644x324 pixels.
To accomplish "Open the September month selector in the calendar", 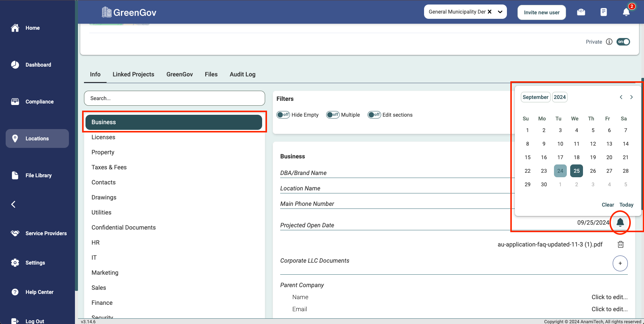I will tap(535, 97).
